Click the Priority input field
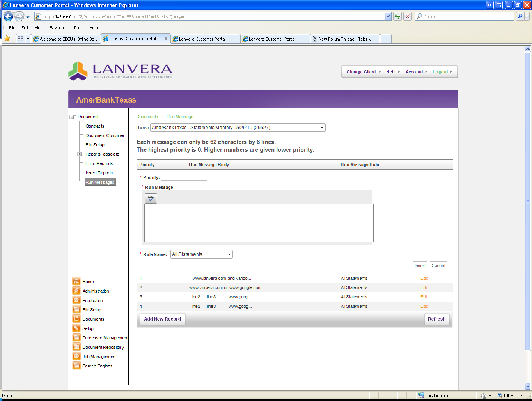The width and height of the screenshot is (532, 401). [x=184, y=177]
